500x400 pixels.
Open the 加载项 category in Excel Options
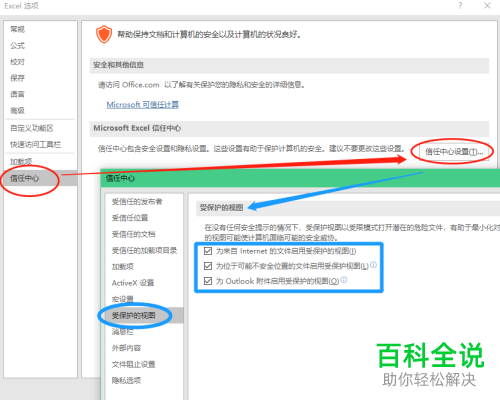pyautogui.click(x=21, y=162)
